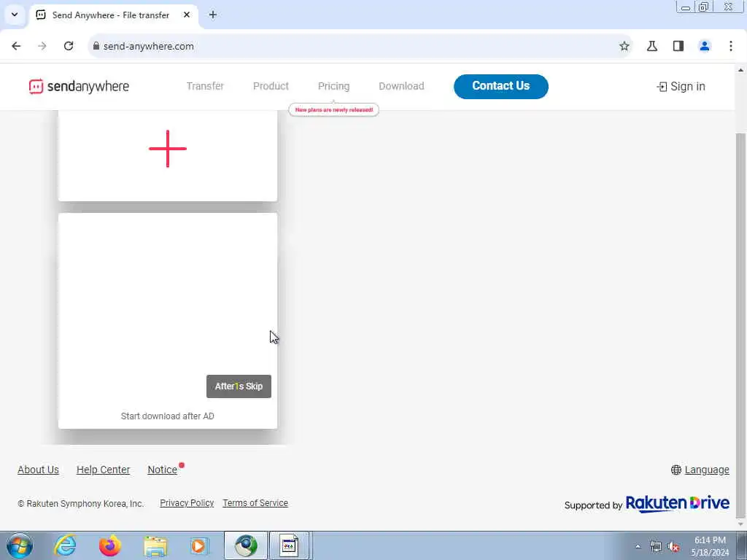This screenshot has width=747, height=560.
Task: Bookmark this page with the star icon
Action: (x=624, y=46)
